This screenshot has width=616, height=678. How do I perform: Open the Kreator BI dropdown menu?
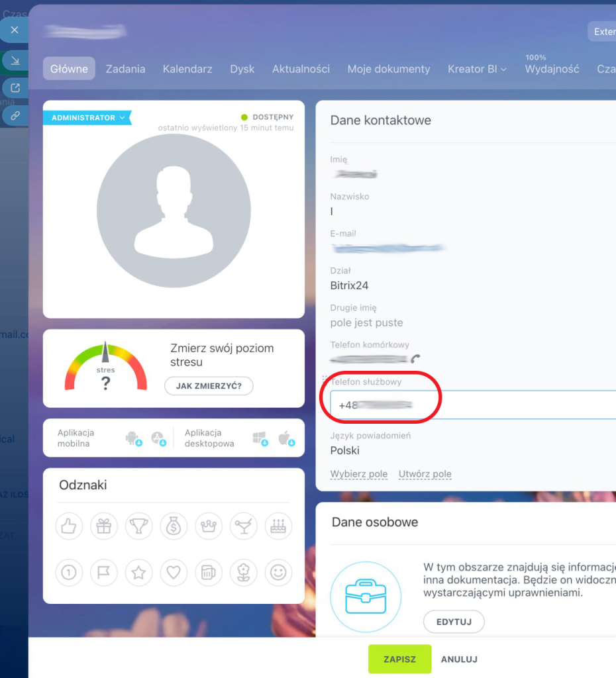tap(477, 69)
